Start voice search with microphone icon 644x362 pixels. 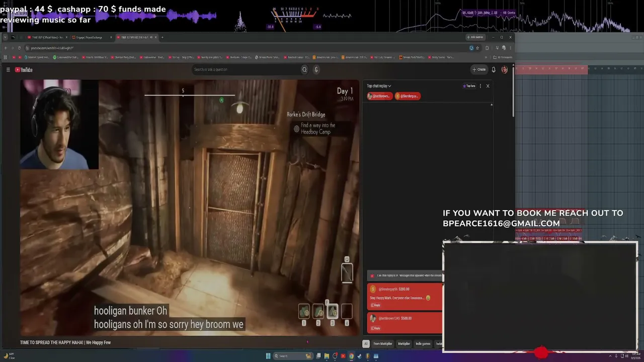tap(316, 69)
